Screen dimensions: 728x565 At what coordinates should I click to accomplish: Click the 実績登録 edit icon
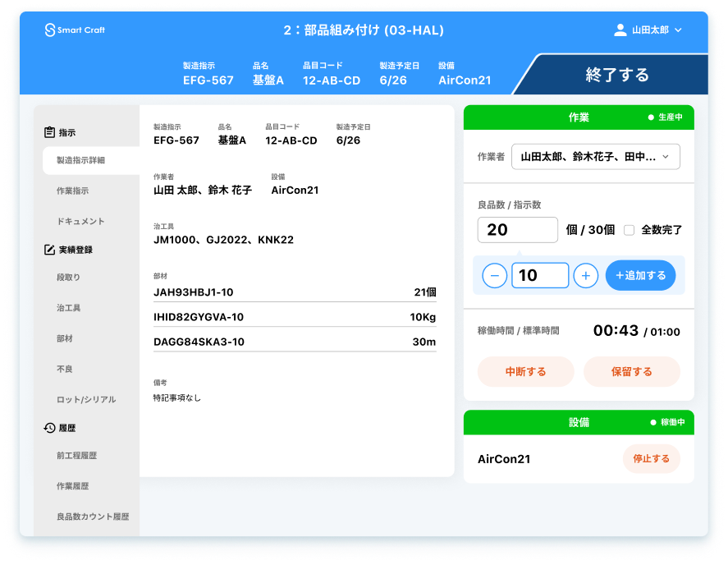pyautogui.click(x=49, y=250)
